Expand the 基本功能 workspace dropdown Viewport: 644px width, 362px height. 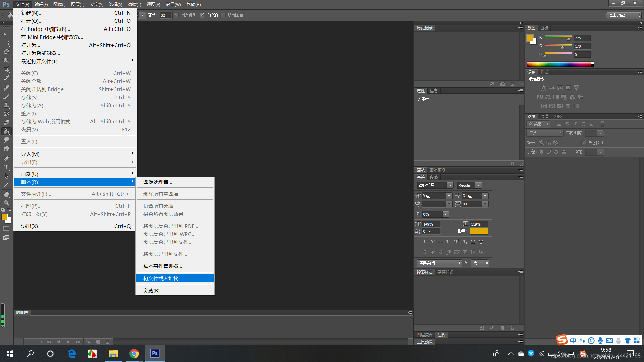[x=624, y=15]
